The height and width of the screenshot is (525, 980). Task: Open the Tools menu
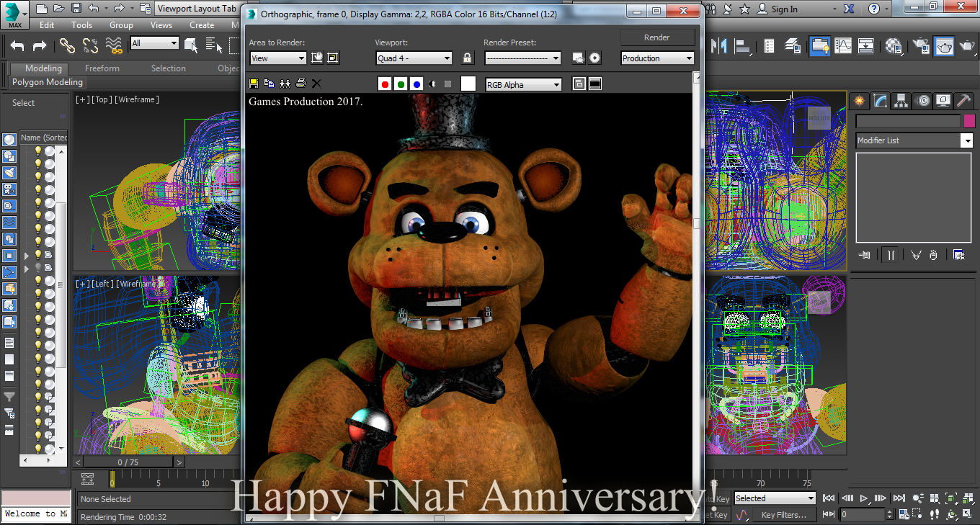point(81,24)
